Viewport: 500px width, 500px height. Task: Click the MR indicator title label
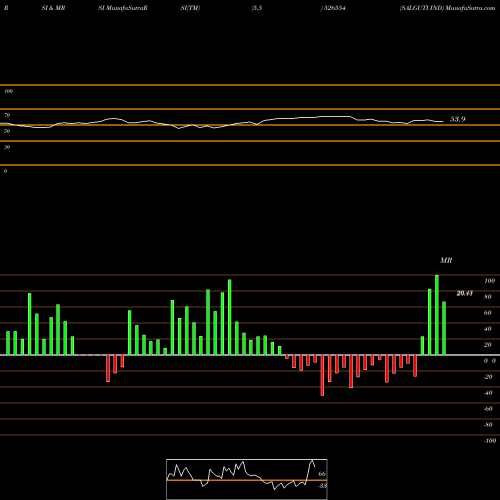point(446,260)
